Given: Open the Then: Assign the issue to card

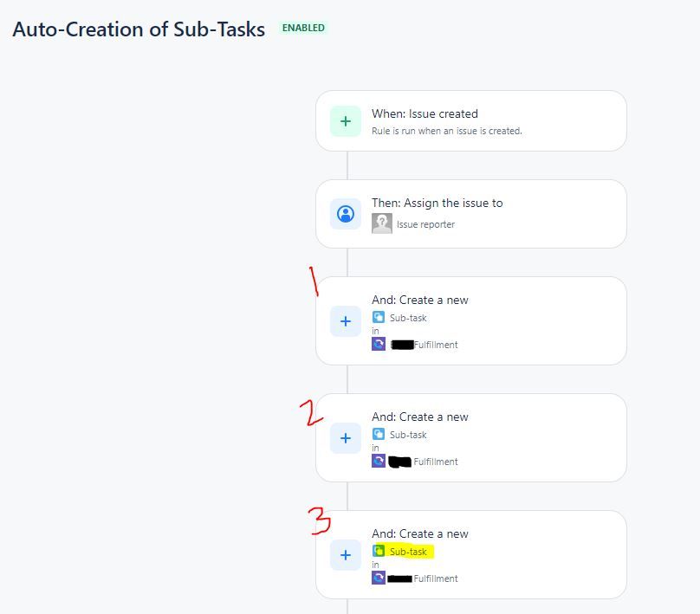Looking at the screenshot, I should coord(471,213).
